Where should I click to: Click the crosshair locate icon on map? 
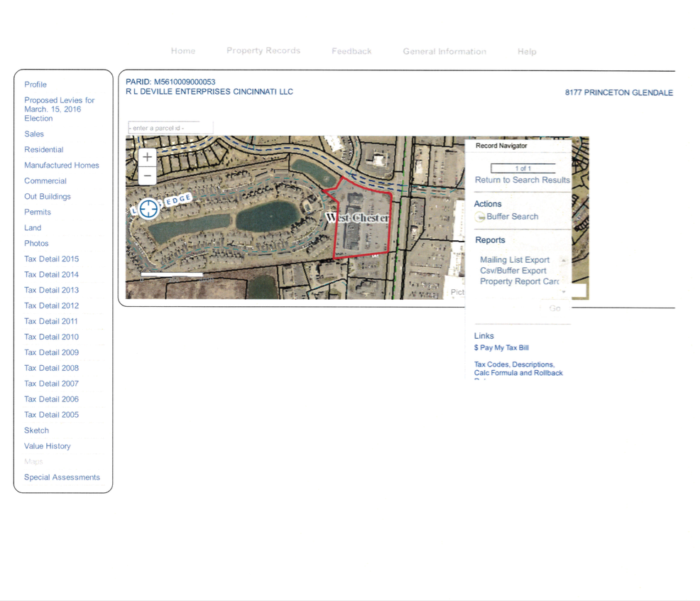point(148,209)
